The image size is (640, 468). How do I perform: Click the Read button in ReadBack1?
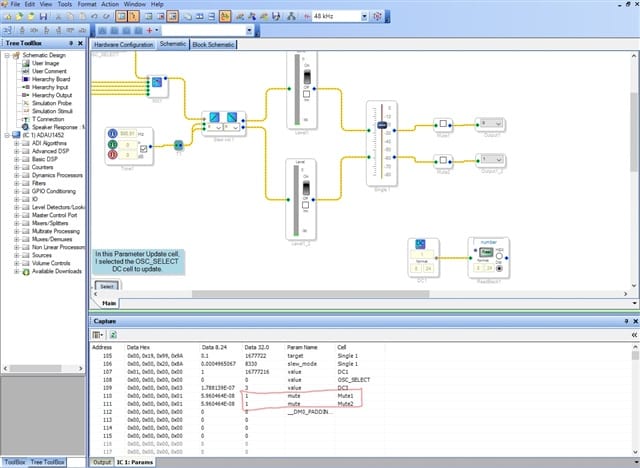(486, 252)
